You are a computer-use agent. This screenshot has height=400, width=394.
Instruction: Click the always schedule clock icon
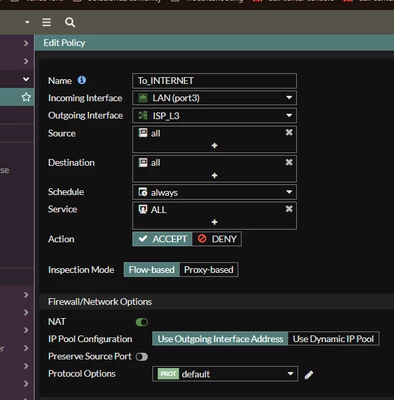point(143,192)
